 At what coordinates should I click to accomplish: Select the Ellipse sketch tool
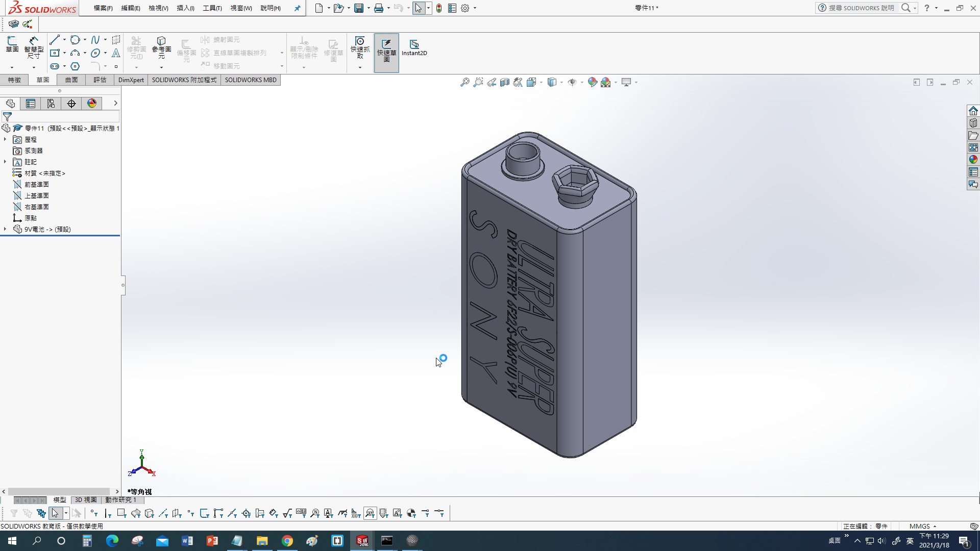click(x=95, y=53)
